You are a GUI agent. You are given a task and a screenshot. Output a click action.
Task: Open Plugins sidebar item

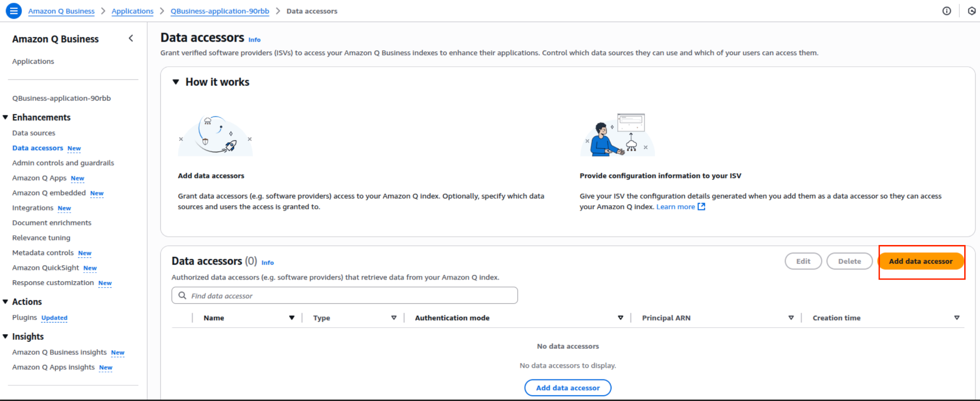(x=24, y=317)
